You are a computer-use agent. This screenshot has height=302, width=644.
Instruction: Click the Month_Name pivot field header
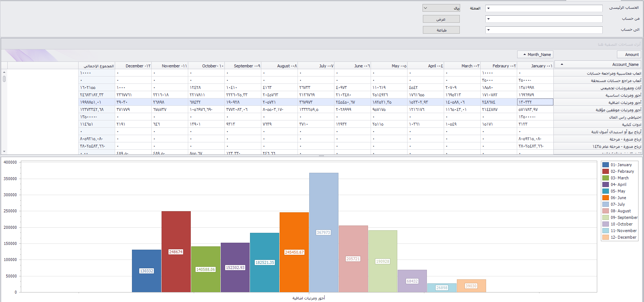click(x=535, y=55)
